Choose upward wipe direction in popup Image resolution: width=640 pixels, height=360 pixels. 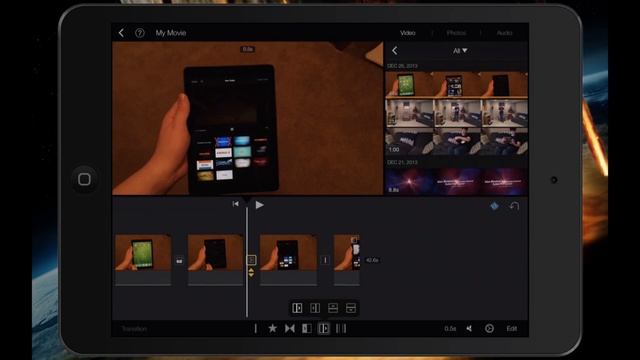click(x=333, y=308)
